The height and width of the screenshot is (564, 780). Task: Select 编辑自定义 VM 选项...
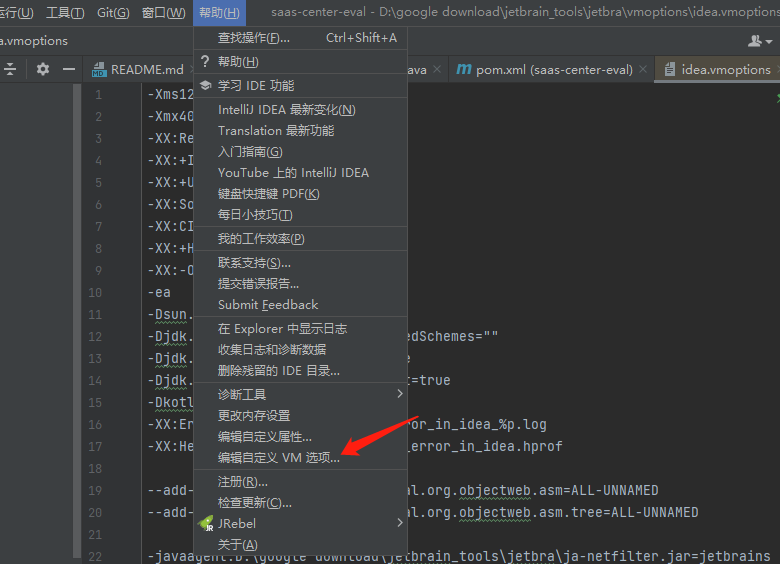click(x=300, y=458)
